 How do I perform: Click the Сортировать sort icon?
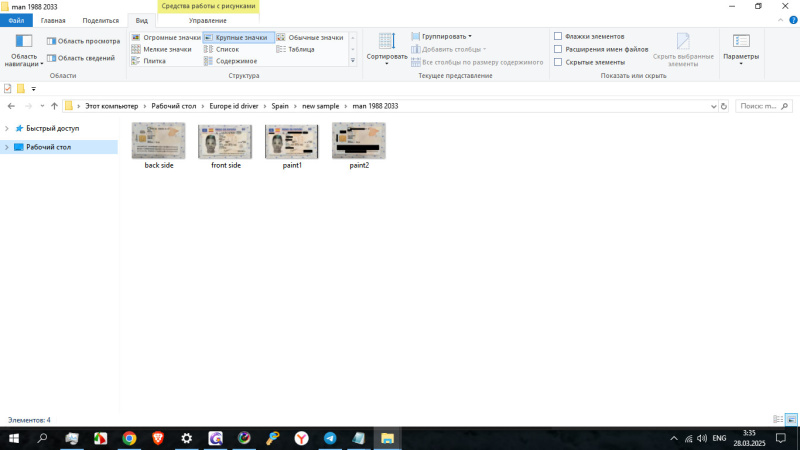386,42
